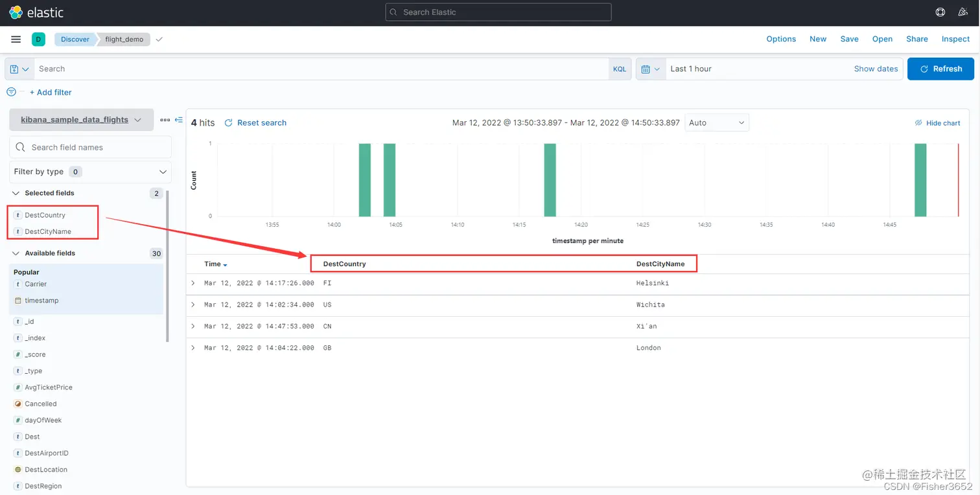Image resolution: width=980 pixels, height=495 pixels.
Task: Expand the Helsinki document row
Action: point(193,282)
